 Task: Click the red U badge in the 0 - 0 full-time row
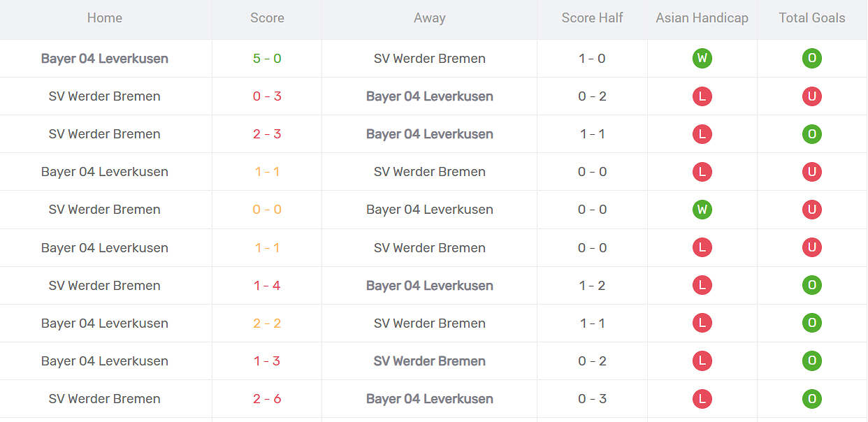point(811,210)
